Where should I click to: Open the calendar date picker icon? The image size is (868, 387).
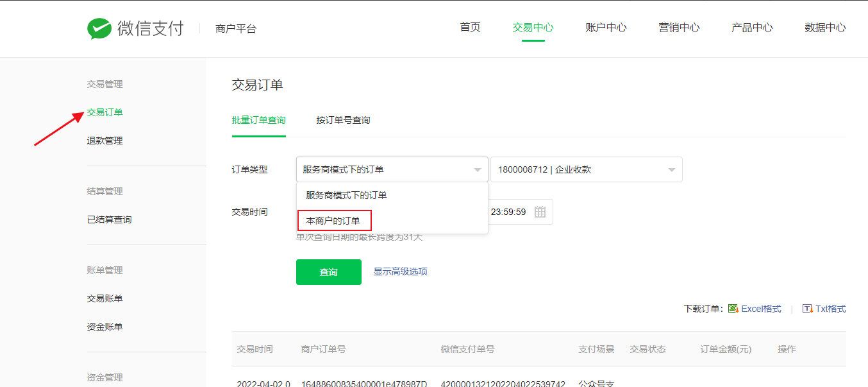tap(540, 212)
